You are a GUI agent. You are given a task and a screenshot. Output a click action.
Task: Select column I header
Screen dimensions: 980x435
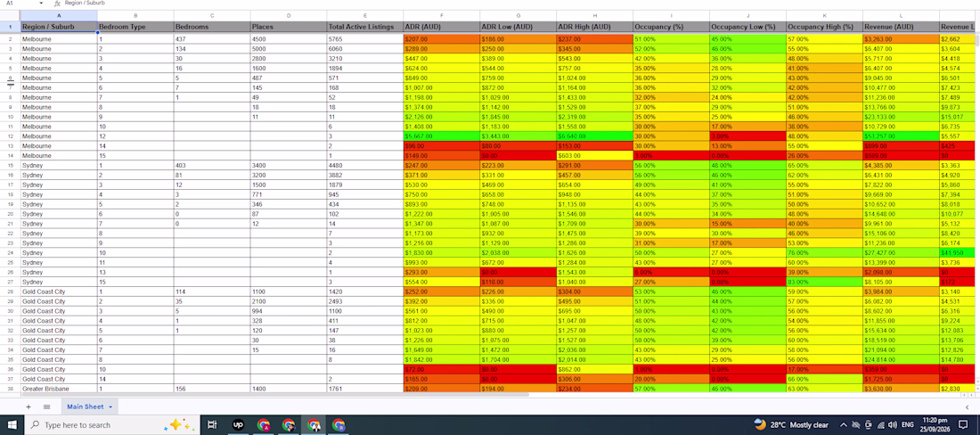coord(671,15)
